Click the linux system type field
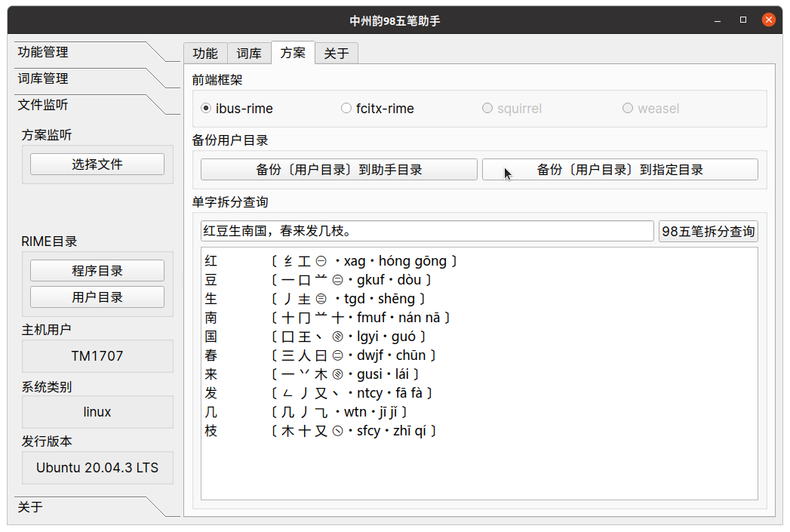Screen dimensions: 790x532 click(97, 412)
